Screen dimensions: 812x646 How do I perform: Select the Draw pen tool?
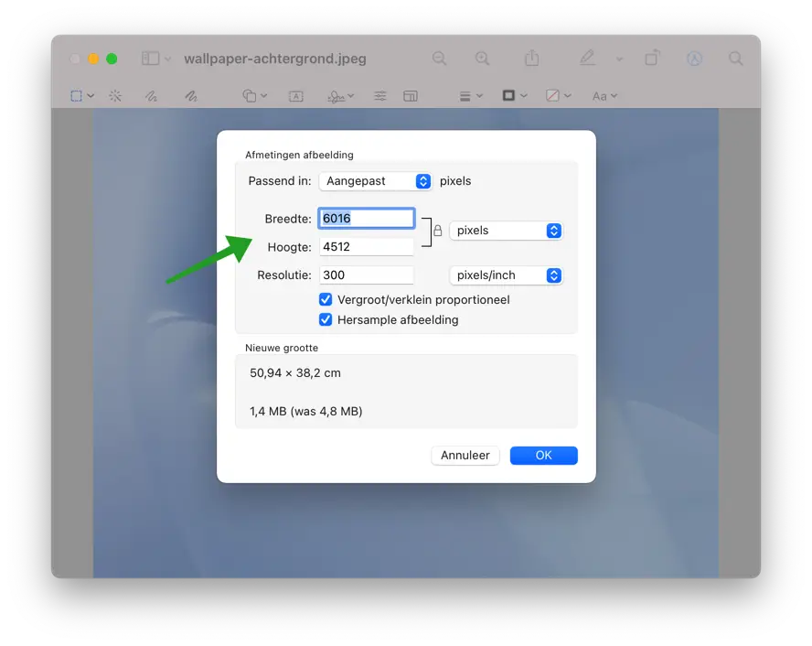coord(191,96)
